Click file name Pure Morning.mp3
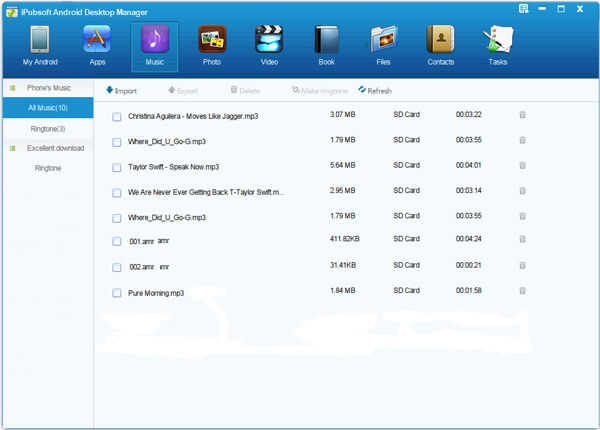Viewport: 600px width, 430px height. (156, 293)
